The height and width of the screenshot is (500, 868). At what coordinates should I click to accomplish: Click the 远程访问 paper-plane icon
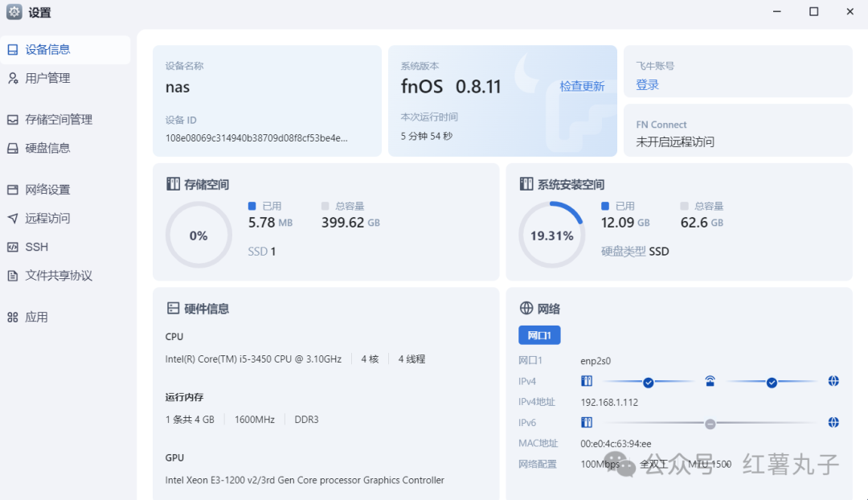[x=13, y=218]
